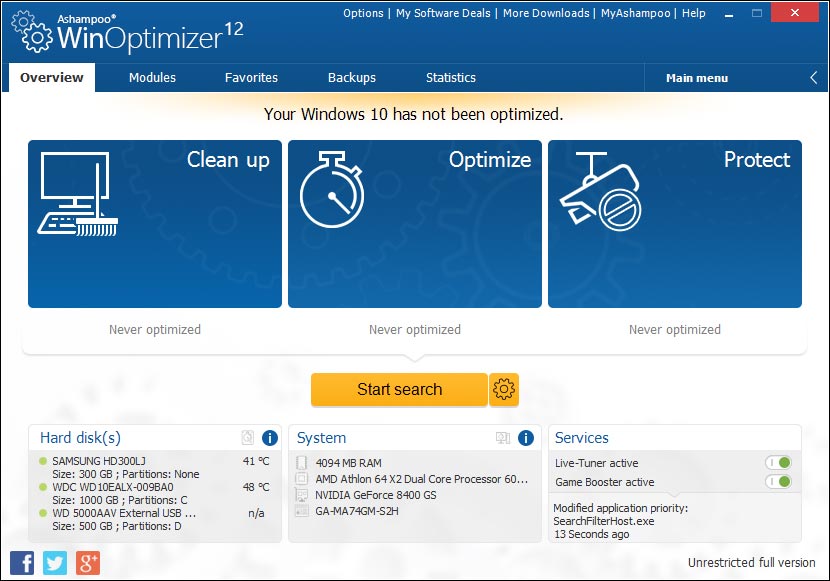The image size is (830, 581).
Task: Open the Protect module
Action: [x=674, y=223]
